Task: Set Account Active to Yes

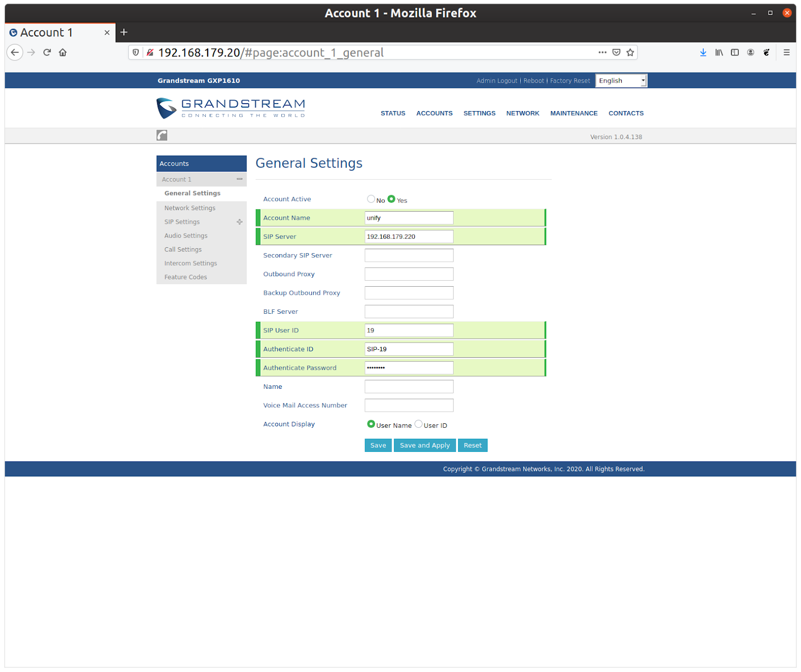Action: 391,199
